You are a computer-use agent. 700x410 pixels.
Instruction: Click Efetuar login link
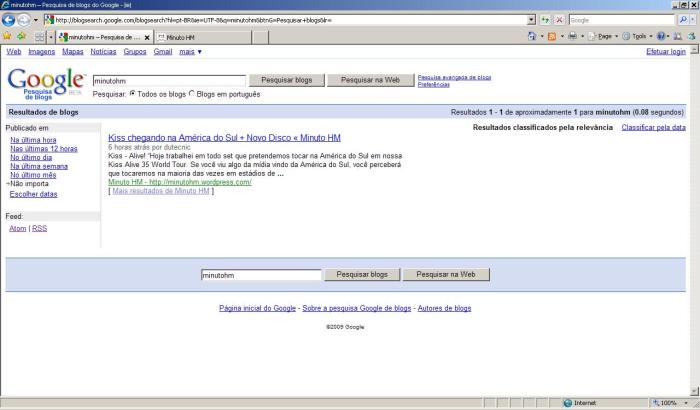[666, 51]
